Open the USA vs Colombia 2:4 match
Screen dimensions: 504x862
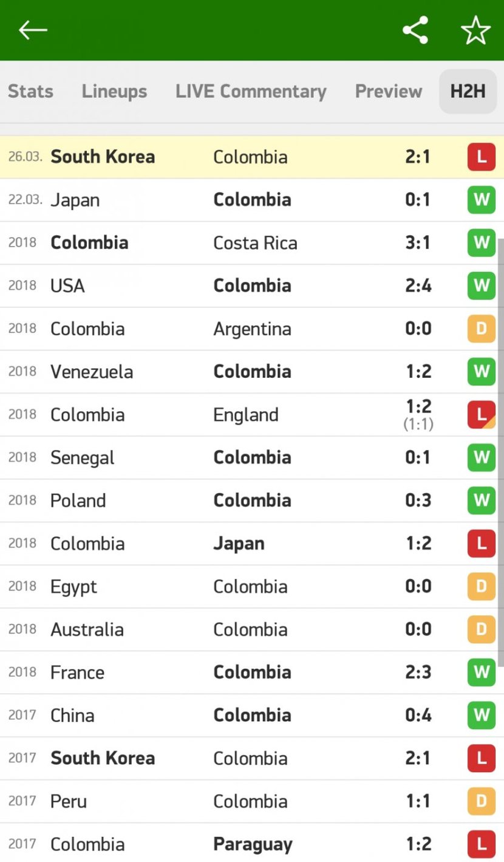(252, 286)
